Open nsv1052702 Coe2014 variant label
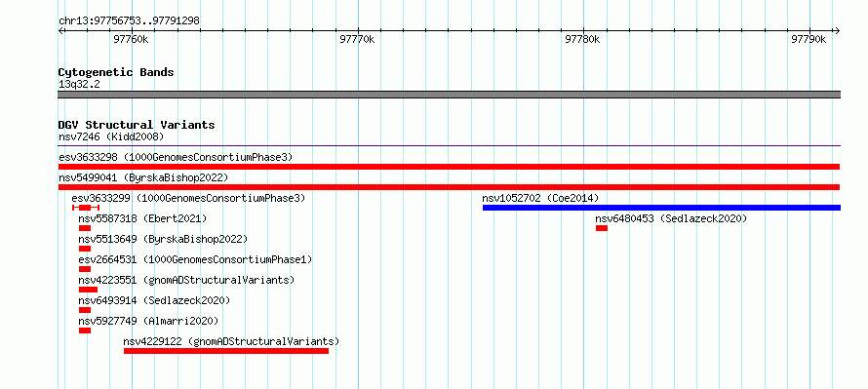Viewport: 868px width, 389px height. pos(540,198)
